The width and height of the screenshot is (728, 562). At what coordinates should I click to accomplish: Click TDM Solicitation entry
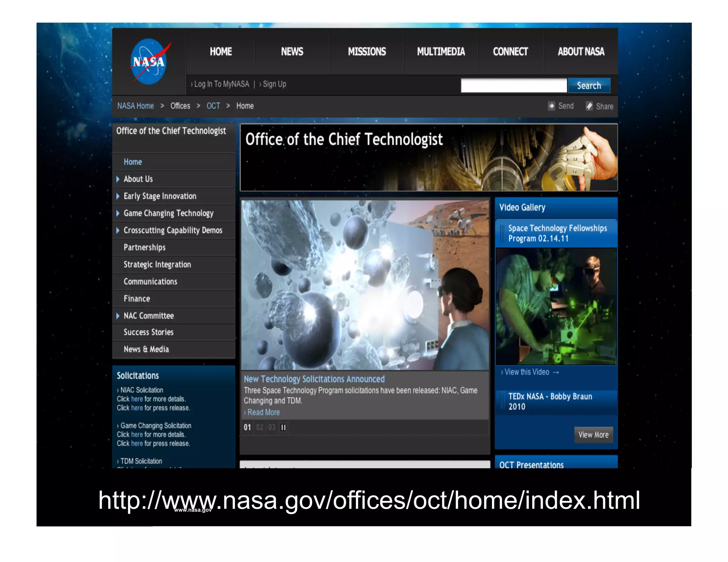click(x=141, y=461)
